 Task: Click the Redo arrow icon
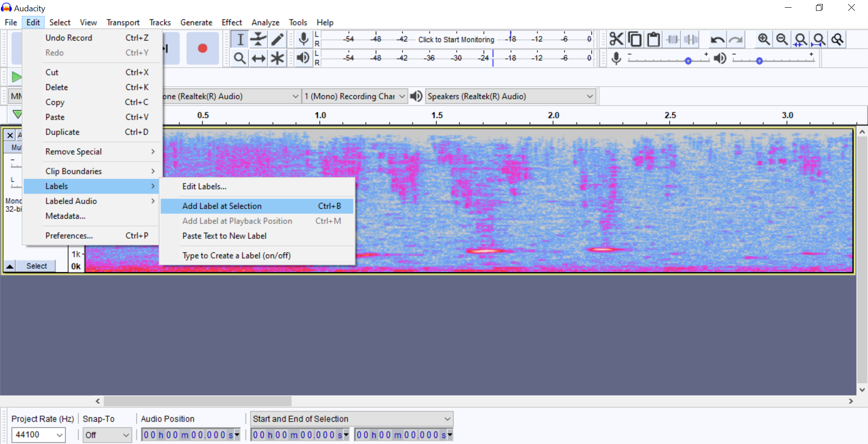tap(736, 39)
